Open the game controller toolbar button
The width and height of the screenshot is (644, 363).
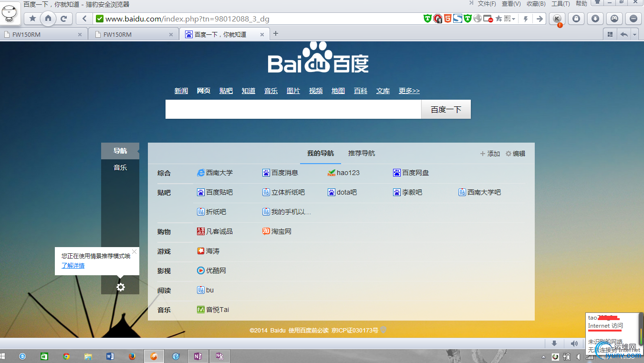(614, 19)
